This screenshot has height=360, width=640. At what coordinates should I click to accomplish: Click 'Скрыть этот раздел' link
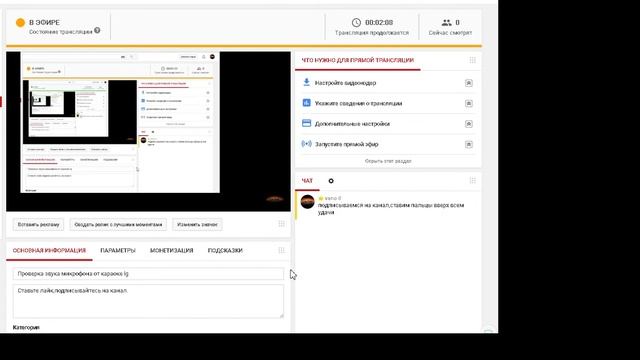[388, 161]
